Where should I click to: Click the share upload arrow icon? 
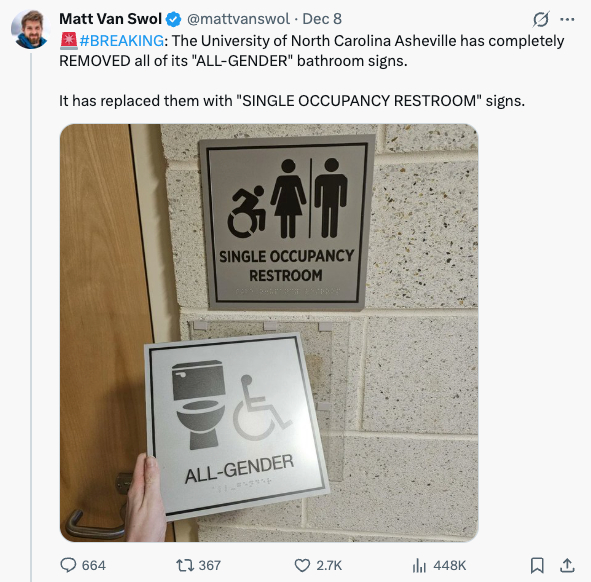click(x=567, y=565)
